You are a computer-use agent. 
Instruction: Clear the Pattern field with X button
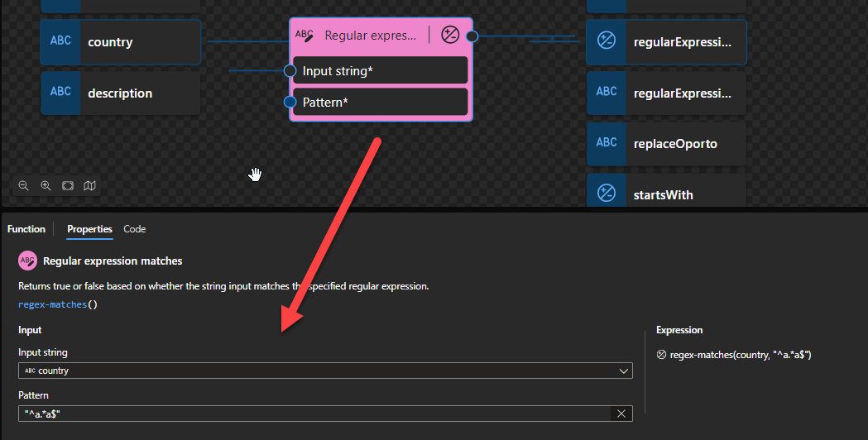coord(621,414)
